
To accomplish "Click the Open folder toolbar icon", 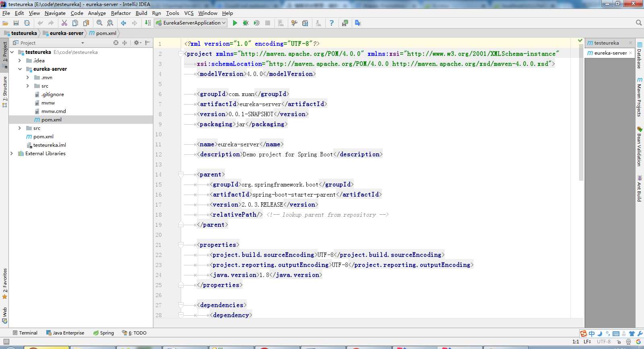I will (5, 23).
